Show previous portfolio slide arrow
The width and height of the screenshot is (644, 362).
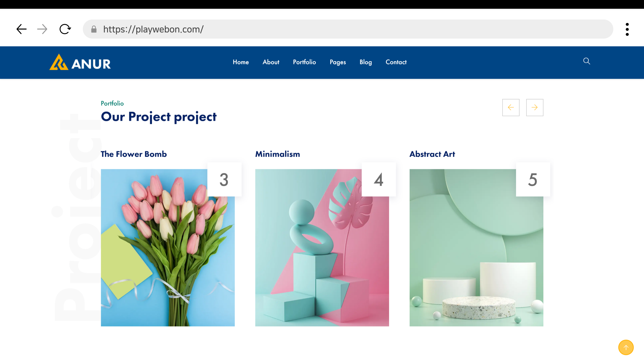(x=511, y=107)
